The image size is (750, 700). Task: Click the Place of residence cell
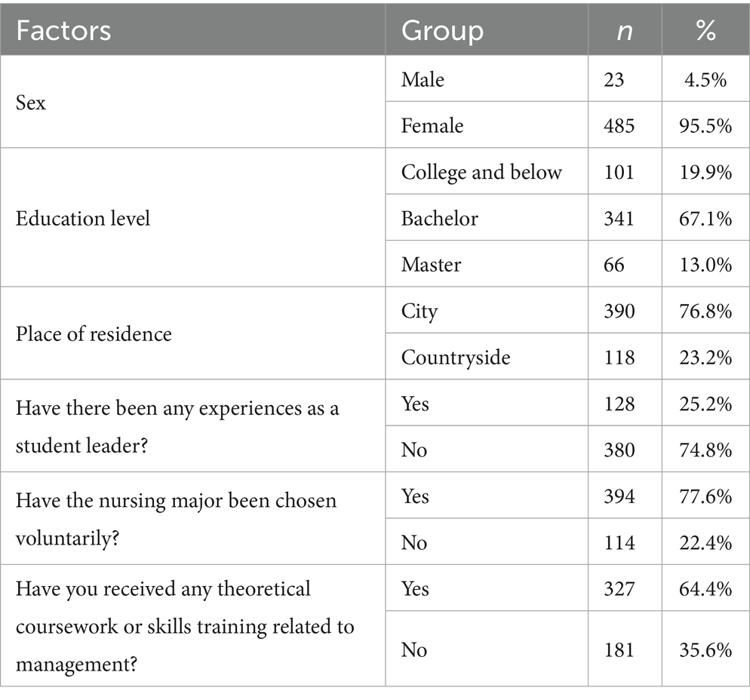click(94, 333)
